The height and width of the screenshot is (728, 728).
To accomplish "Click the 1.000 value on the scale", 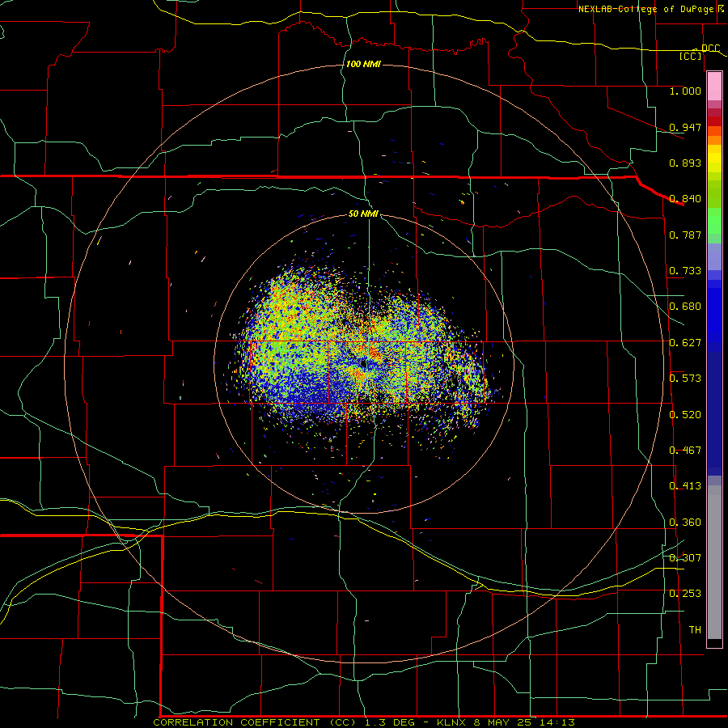I will click(685, 91).
